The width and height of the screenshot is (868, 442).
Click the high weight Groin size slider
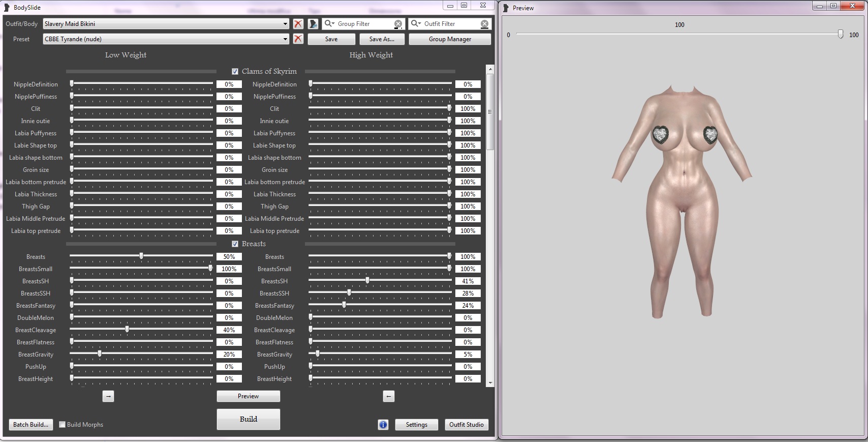380,169
